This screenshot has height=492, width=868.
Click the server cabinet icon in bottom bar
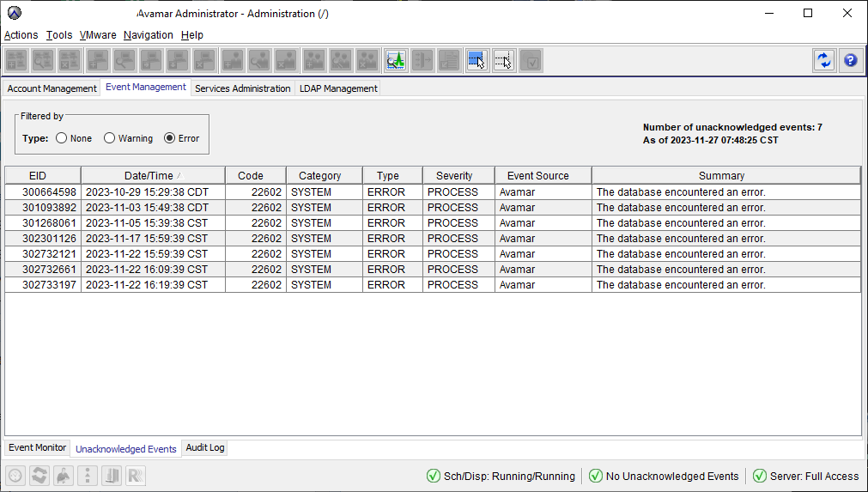tap(112, 476)
